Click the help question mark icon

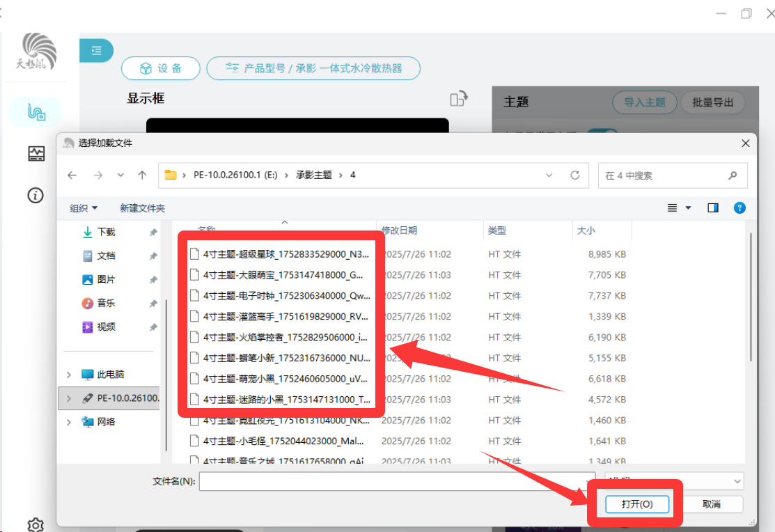point(739,208)
